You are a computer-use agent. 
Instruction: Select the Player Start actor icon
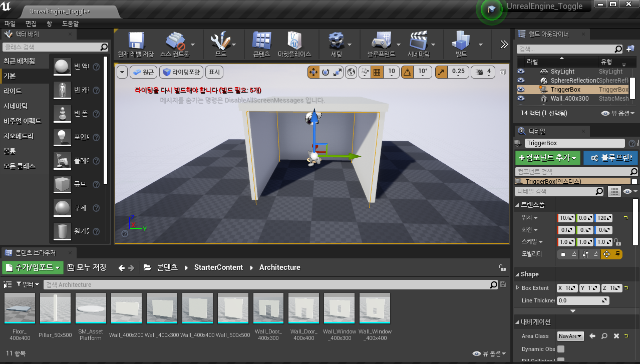[x=62, y=160]
